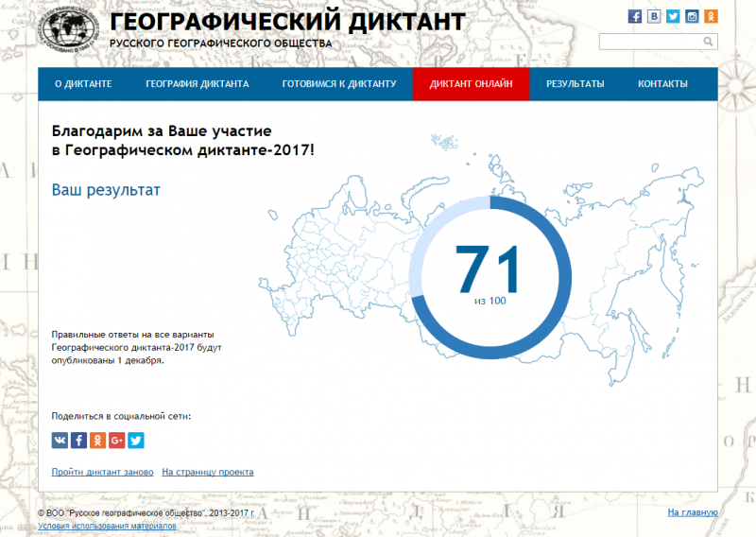The height and width of the screenshot is (537, 756).
Task: Click the 'из 100' label
Action: [490, 301]
